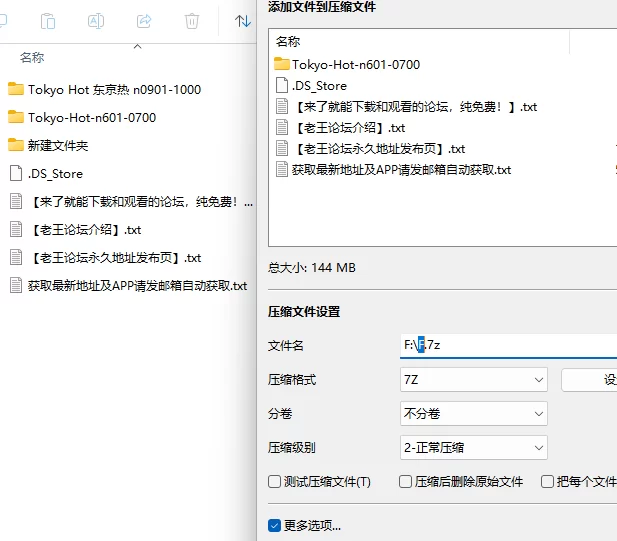
Task: Select the 新建文件夹 folder
Action: pyautogui.click(x=48, y=146)
